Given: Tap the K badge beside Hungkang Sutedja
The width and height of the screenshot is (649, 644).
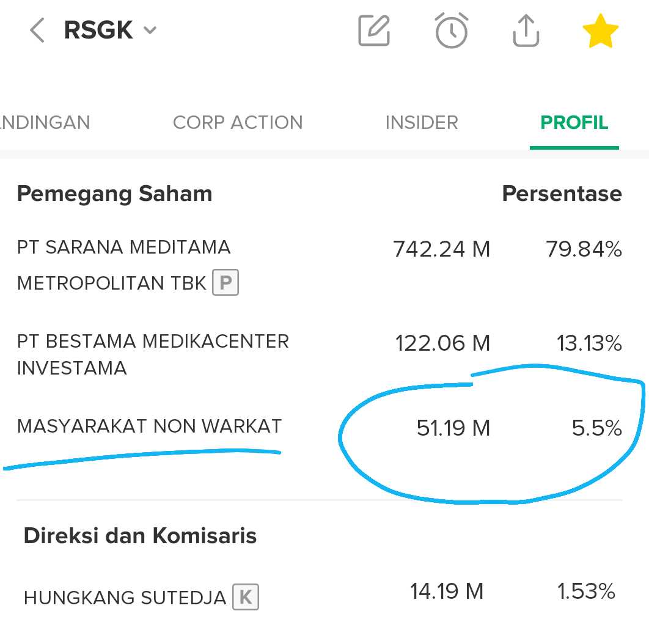Looking at the screenshot, I should [x=246, y=597].
